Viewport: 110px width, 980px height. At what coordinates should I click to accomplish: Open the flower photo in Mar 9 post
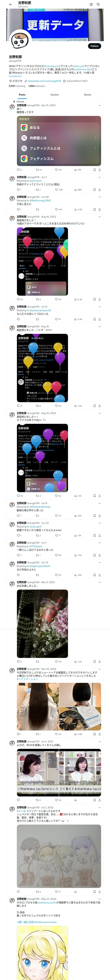point(43,624)
